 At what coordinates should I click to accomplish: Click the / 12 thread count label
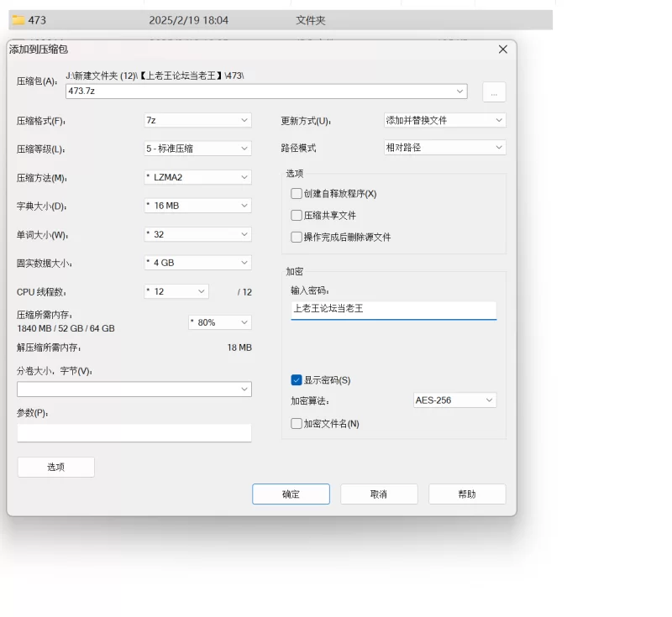coord(244,292)
